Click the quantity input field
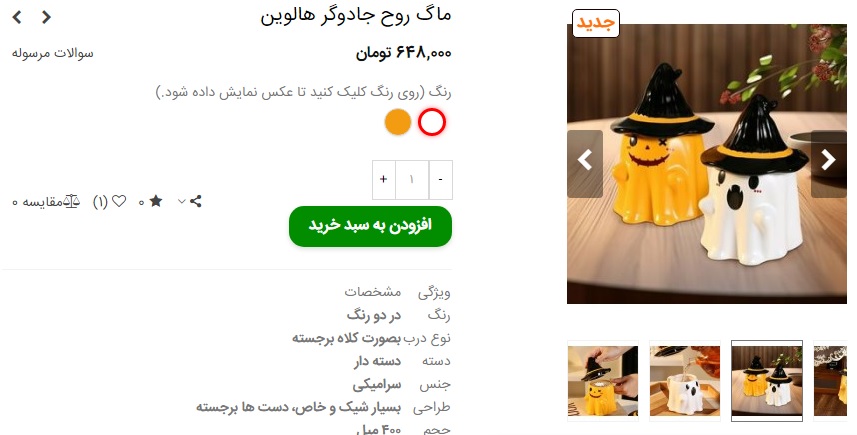 [412, 179]
